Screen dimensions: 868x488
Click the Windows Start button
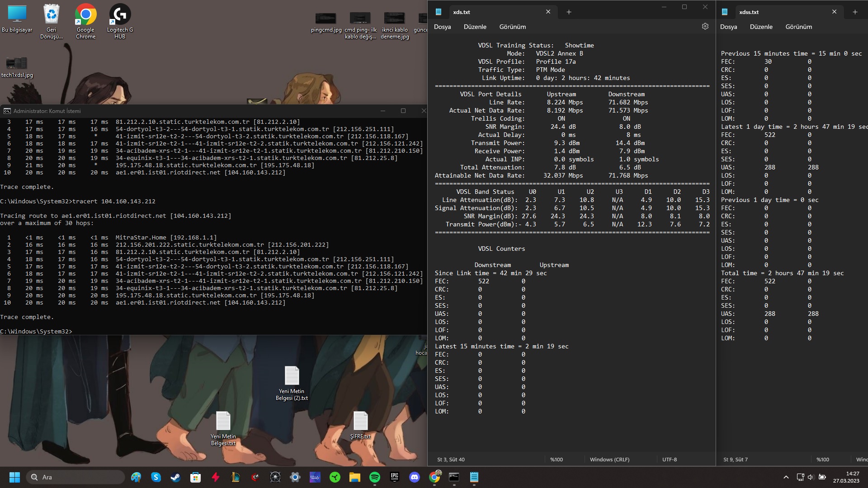tap(14, 477)
